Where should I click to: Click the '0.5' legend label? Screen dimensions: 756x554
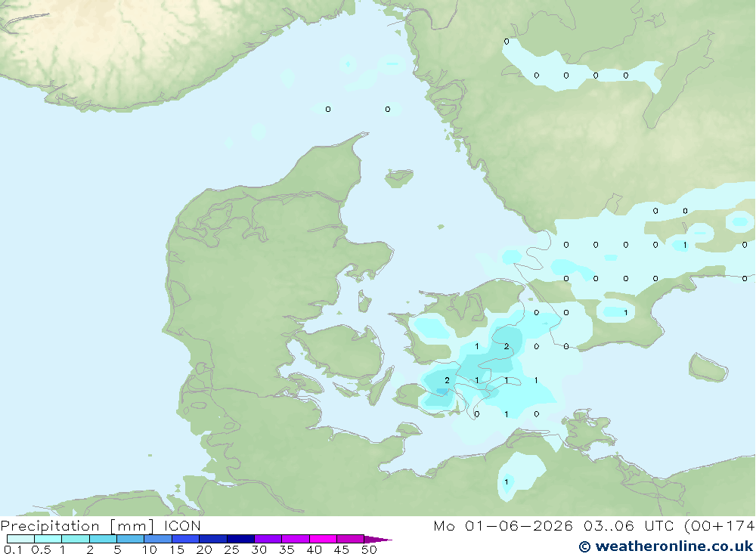(41, 549)
